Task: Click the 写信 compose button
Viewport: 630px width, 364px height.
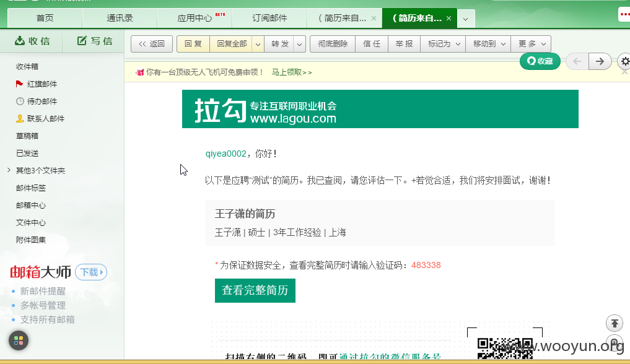Action: coord(94,41)
